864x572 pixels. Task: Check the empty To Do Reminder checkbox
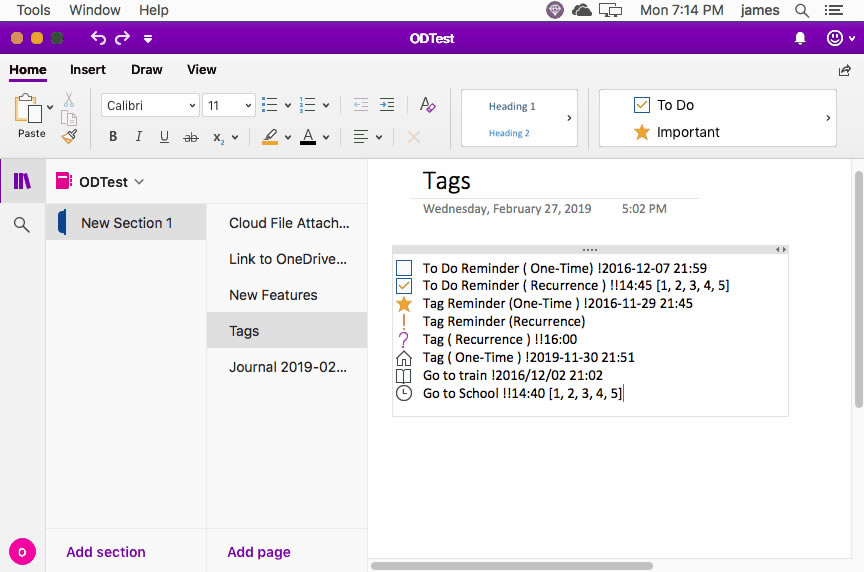coord(404,268)
